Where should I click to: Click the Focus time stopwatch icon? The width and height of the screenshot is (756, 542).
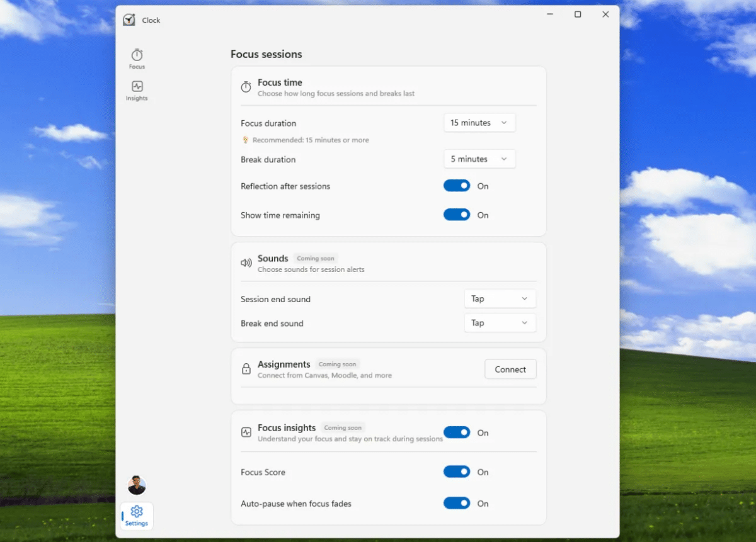(x=246, y=87)
